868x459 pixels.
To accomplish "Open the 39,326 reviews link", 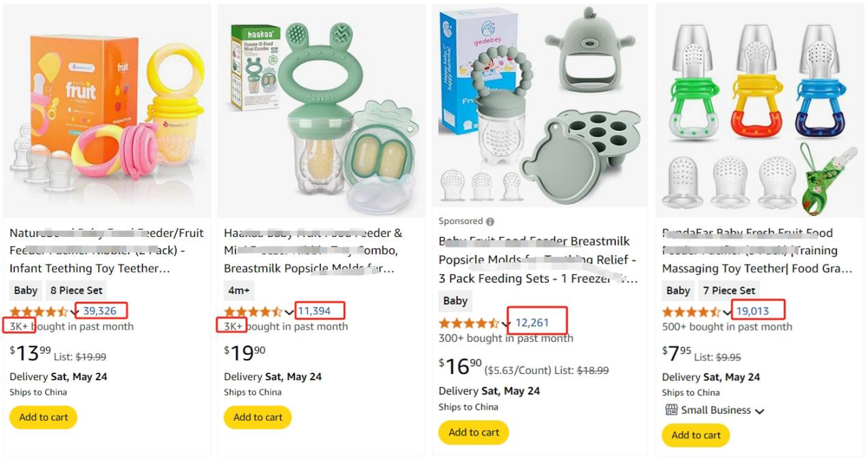I will 100,310.
